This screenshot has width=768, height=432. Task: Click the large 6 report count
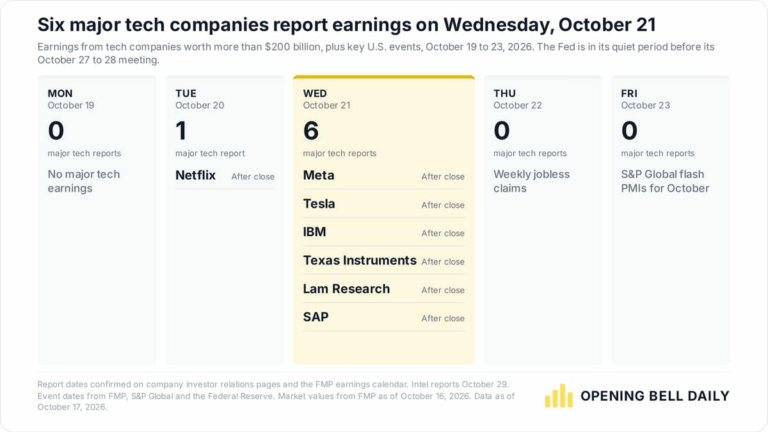tap(311, 131)
